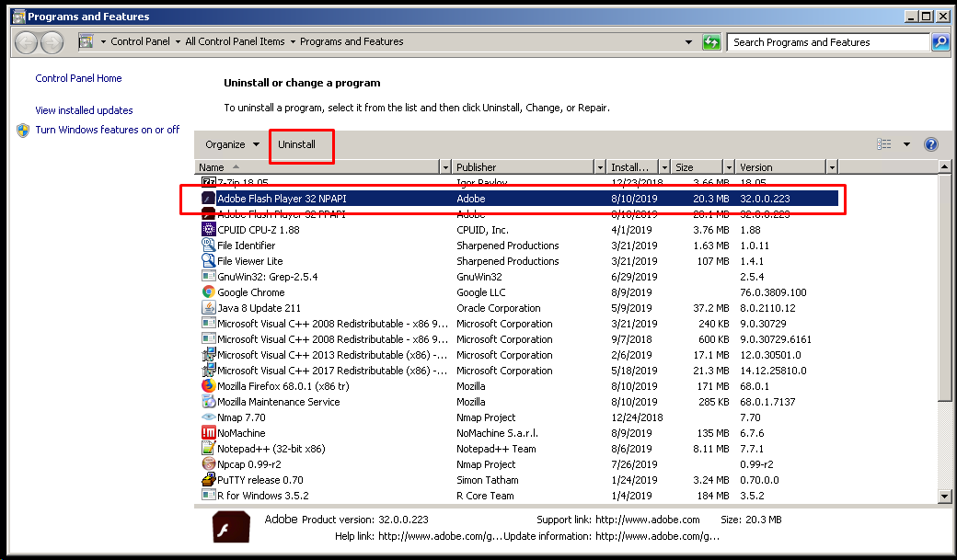Screen dimensions: 957x560
Task: Click the Oracle Corporation publisher cell
Action: point(499,308)
